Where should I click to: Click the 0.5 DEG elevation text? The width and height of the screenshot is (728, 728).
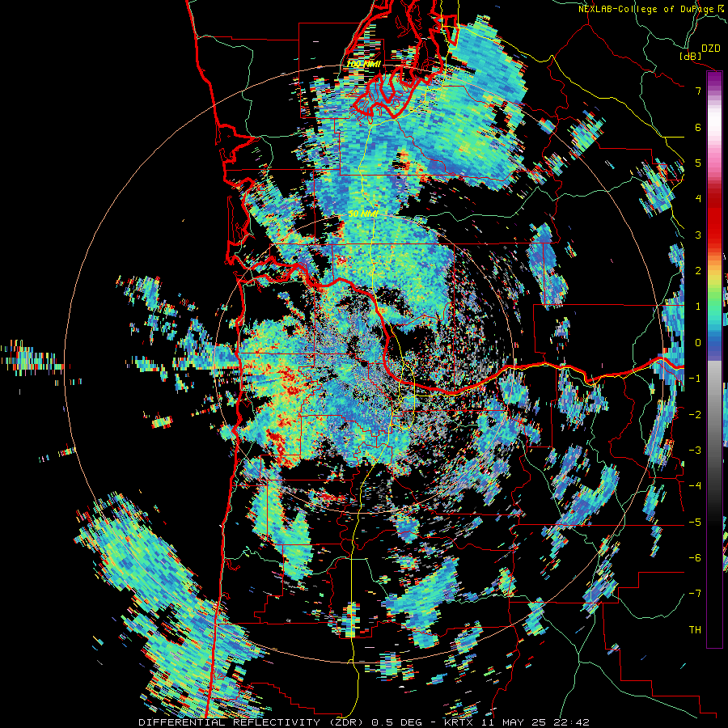pyautogui.click(x=396, y=722)
